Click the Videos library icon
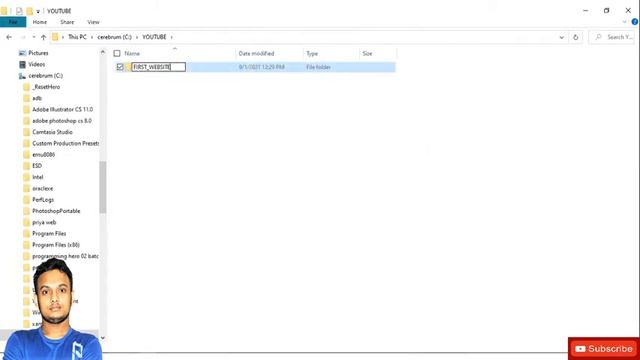640x360 pixels. pyautogui.click(x=22, y=64)
